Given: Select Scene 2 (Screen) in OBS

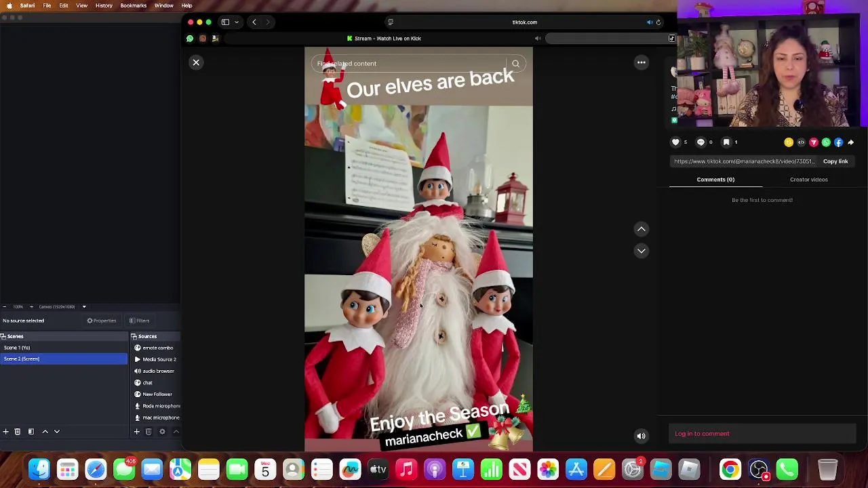Looking at the screenshot, I should tap(64, 359).
